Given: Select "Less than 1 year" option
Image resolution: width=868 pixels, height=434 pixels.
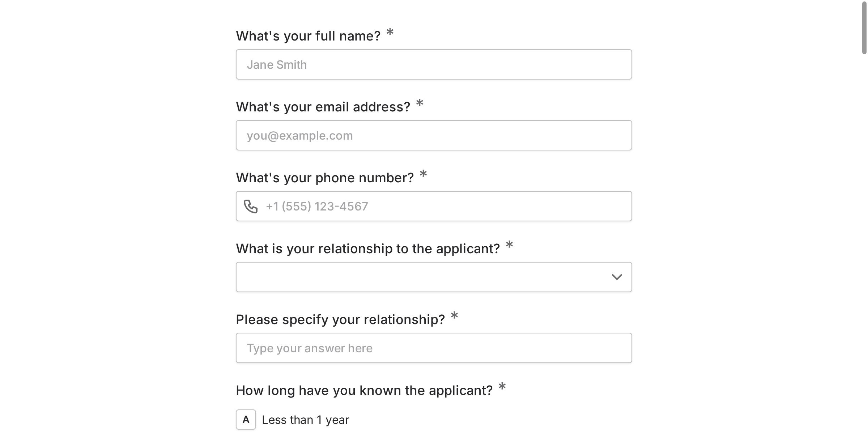Looking at the screenshot, I should [305, 420].
